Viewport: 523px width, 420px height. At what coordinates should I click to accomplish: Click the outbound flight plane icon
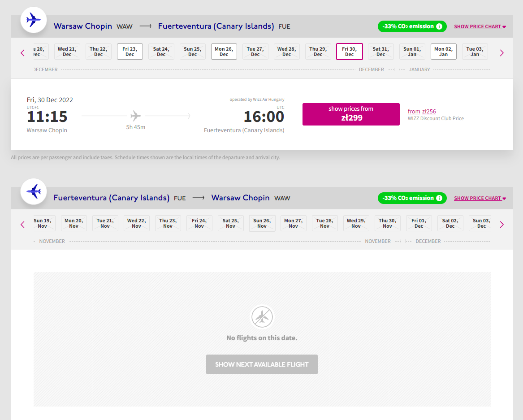33,20
